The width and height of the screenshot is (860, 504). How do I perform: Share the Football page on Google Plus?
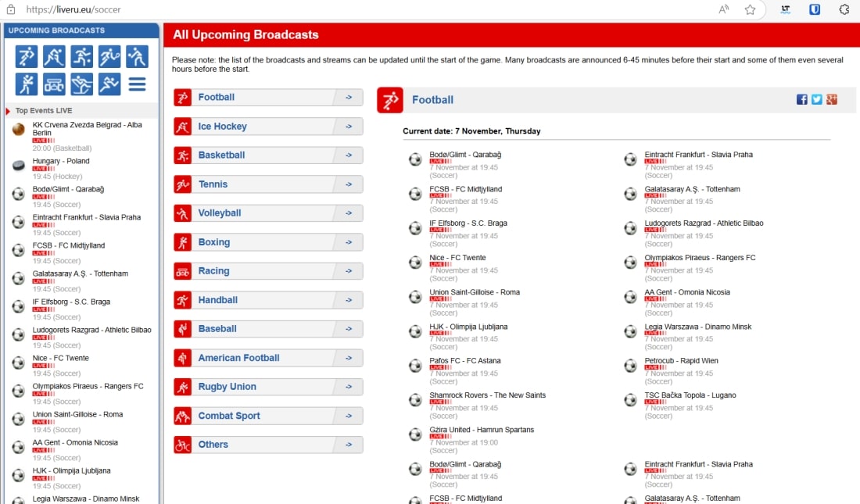(832, 99)
